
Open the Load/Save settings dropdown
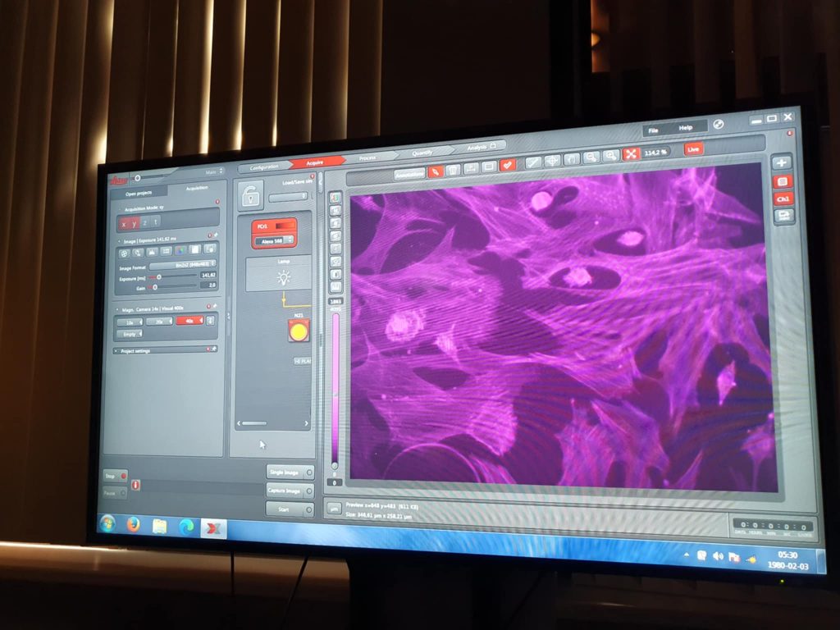coord(289,197)
